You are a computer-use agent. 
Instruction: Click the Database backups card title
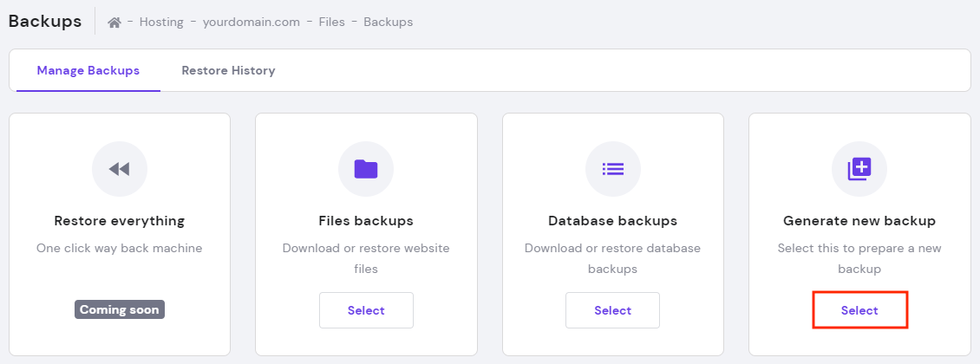613,221
